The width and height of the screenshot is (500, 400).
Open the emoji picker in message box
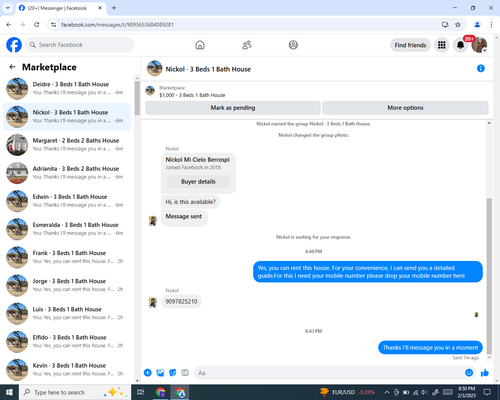tap(469, 373)
